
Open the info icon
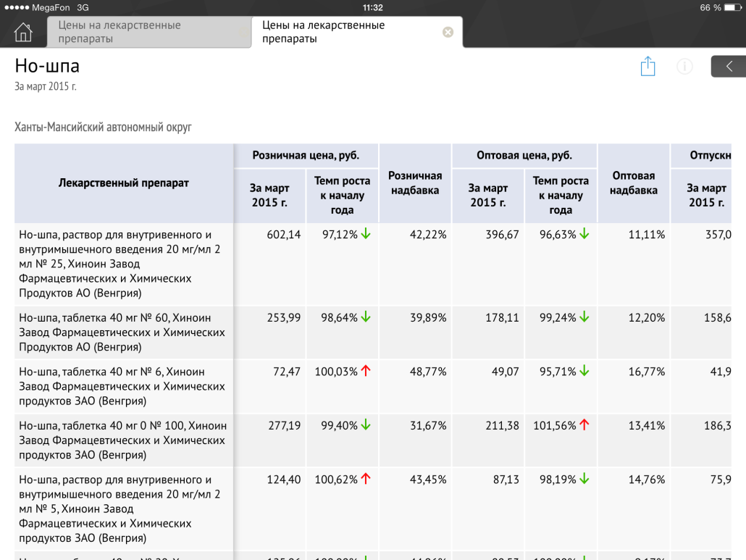(x=684, y=66)
